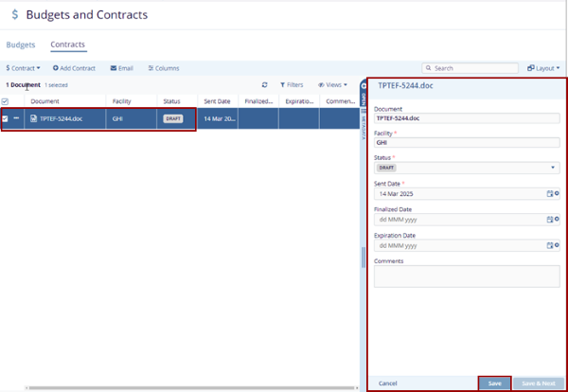Toggle the select-all checkbox in table header

5,101
